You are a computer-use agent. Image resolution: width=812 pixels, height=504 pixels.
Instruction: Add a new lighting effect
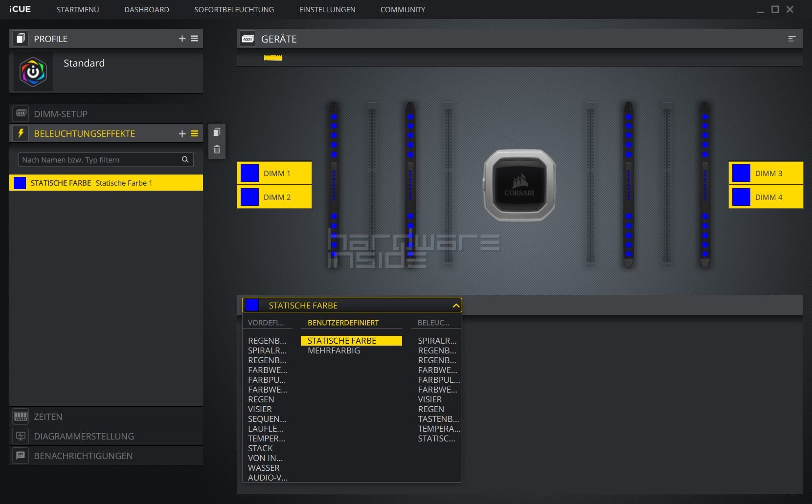[x=182, y=133]
